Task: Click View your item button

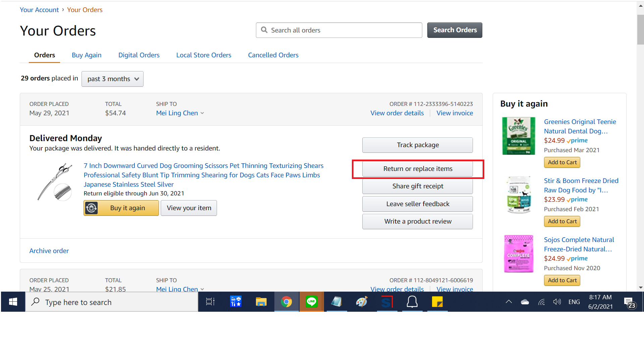Action: pos(189,208)
